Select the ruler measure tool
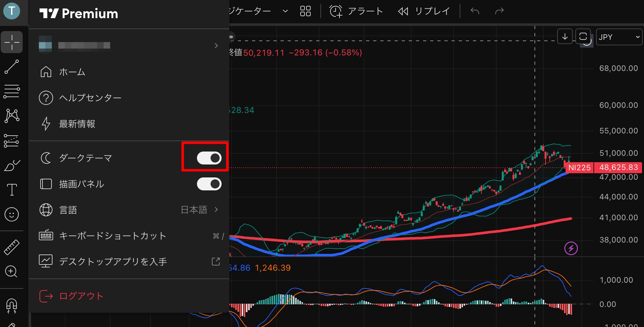The width and height of the screenshot is (644, 327). [x=12, y=247]
